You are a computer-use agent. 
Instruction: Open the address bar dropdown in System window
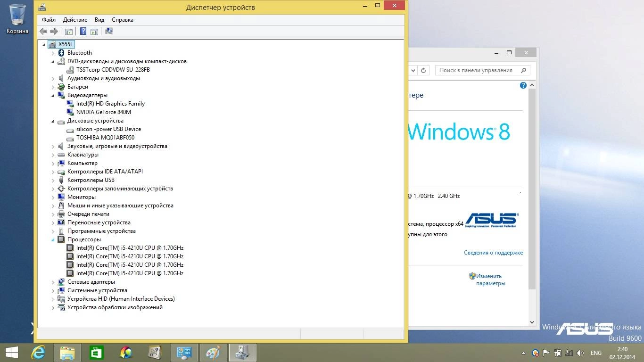pos(413,70)
